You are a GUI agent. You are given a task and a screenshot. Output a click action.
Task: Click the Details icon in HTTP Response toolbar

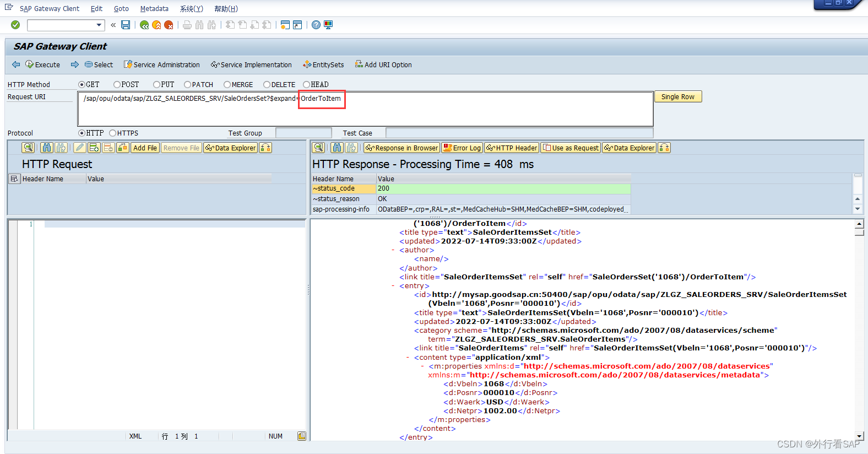point(318,148)
